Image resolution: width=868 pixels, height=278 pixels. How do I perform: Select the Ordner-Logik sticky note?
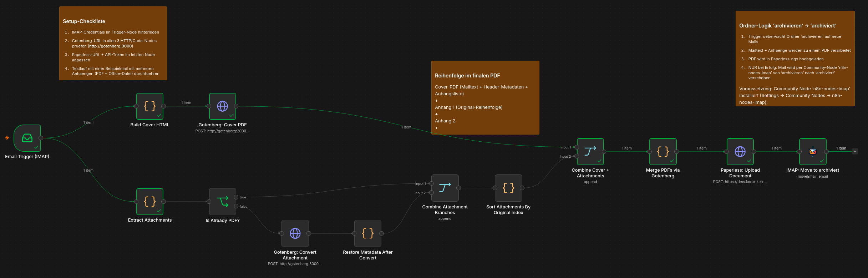(x=795, y=59)
